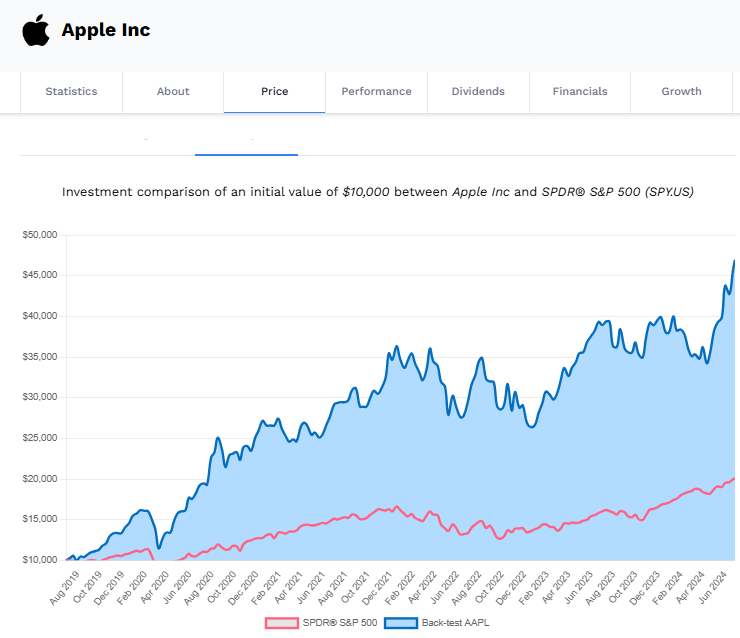Click the $45,000 y-axis label

(x=40, y=275)
